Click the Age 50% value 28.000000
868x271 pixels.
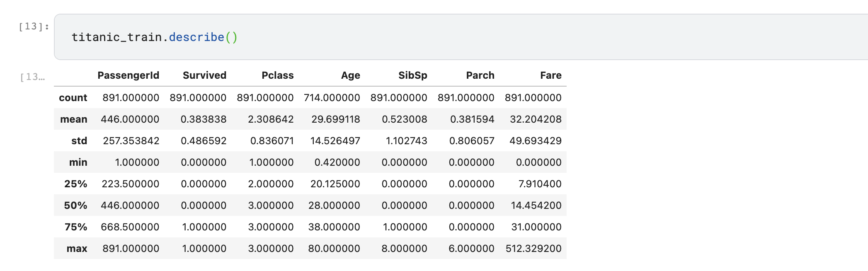pyautogui.click(x=334, y=206)
